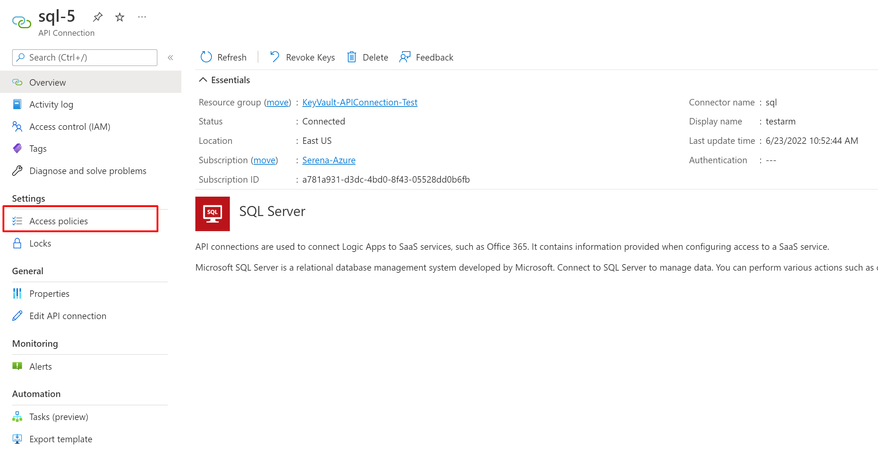
Task: Click move link next to Subscription
Action: coord(264,160)
